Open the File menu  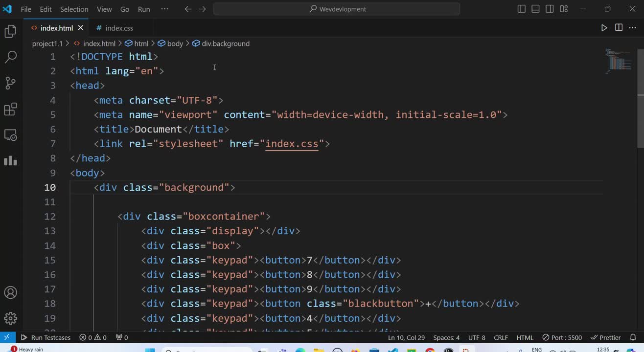[x=26, y=9]
